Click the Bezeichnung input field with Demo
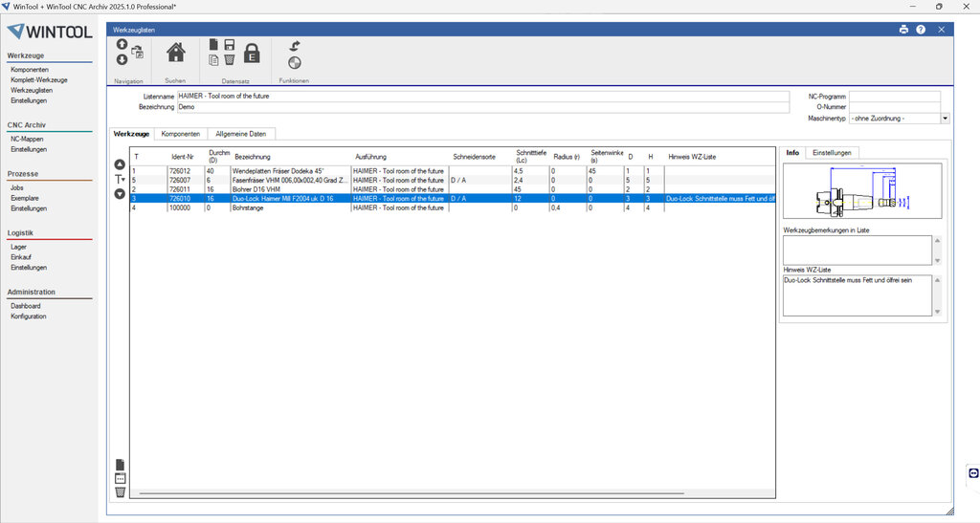 click(482, 107)
